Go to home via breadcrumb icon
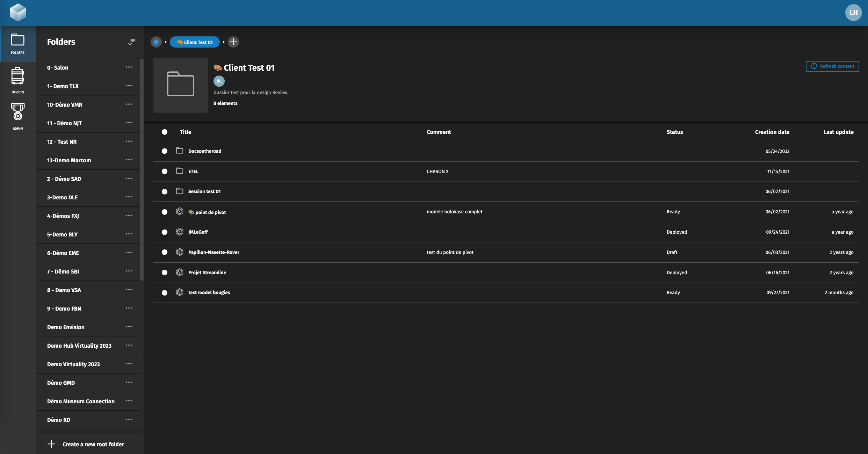868x454 pixels. pyautogui.click(x=156, y=42)
